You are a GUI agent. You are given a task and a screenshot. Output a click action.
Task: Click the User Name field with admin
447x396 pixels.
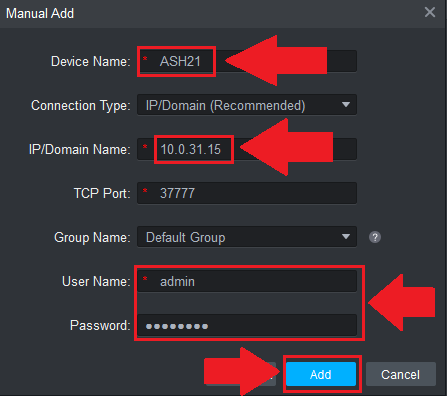coord(247,281)
